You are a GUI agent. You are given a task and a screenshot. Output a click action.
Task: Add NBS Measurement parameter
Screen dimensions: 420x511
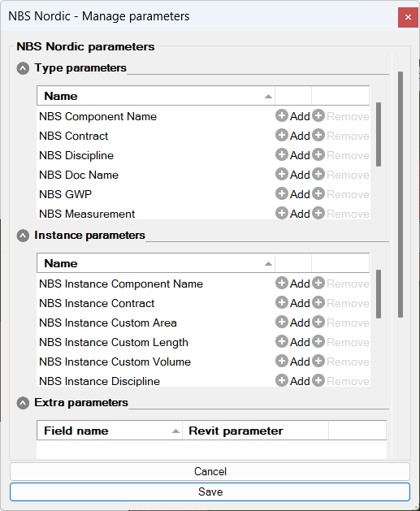pos(292,214)
